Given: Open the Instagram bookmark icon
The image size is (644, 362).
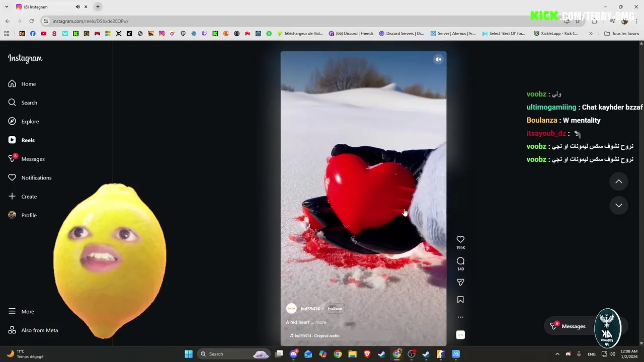Looking at the screenshot, I should click(x=162, y=34).
